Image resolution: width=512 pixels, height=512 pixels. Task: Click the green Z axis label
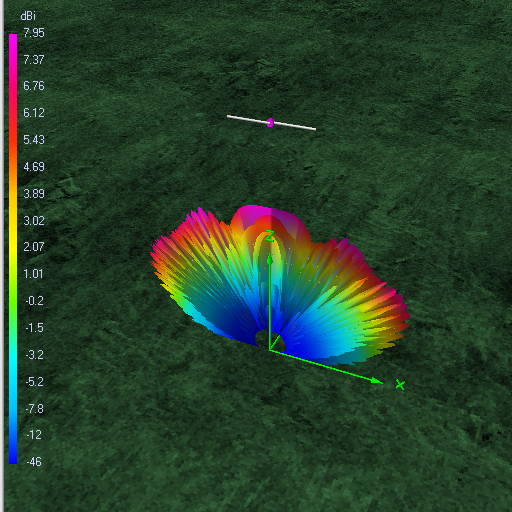pos(270,236)
